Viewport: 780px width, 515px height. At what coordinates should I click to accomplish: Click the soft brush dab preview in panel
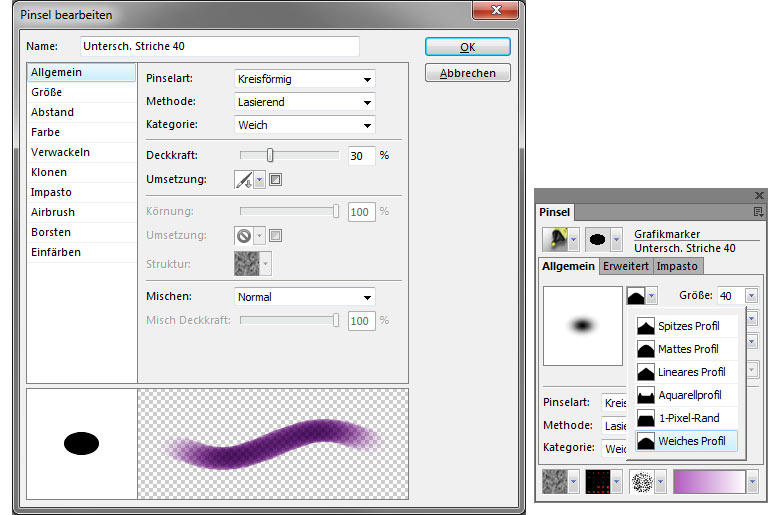(583, 326)
